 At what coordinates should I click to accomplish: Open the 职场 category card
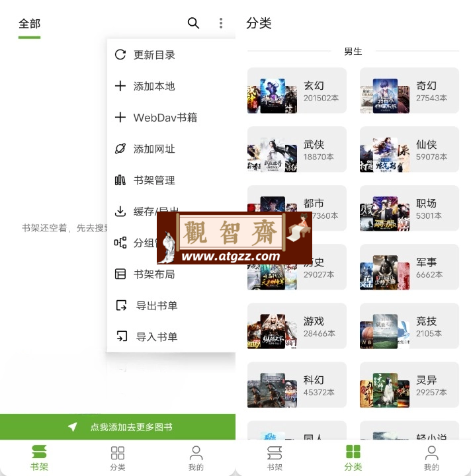coord(409,208)
